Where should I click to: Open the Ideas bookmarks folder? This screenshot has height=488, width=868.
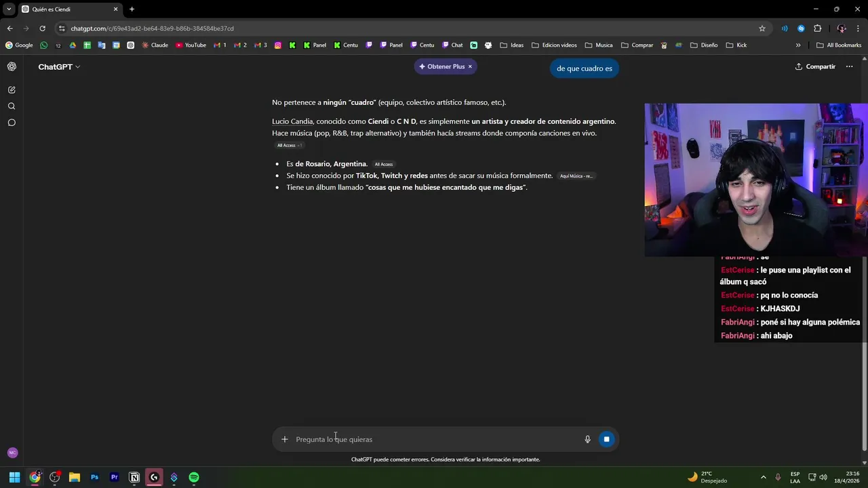511,45
